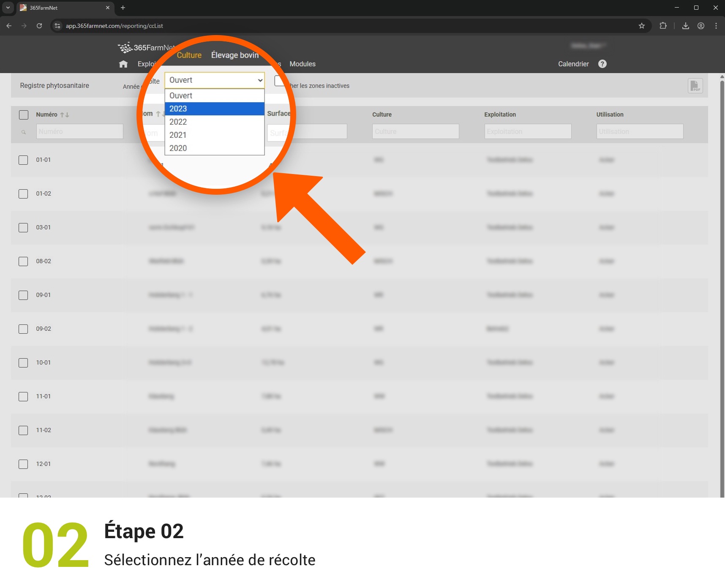The height and width of the screenshot is (588, 725).
Task: Open the browser profile icon
Action: click(x=700, y=26)
